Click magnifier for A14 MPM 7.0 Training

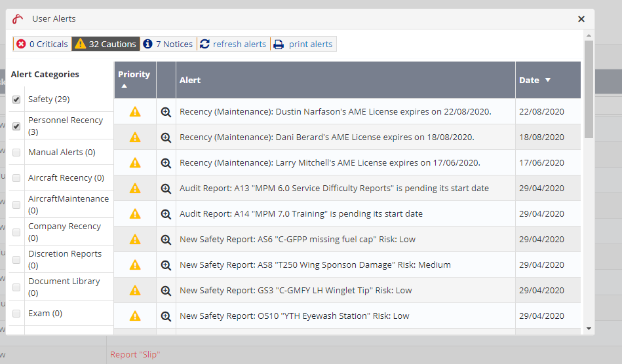166,214
